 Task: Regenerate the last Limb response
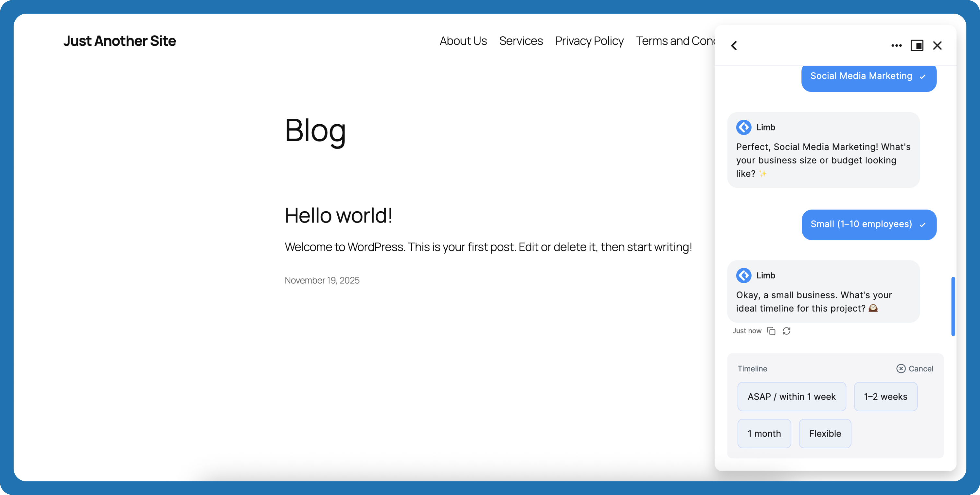click(x=786, y=331)
